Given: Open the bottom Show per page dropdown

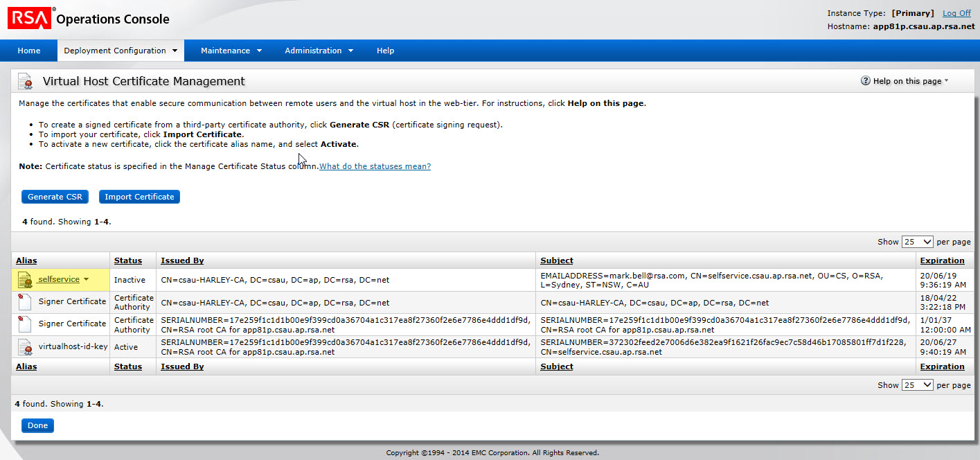Looking at the screenshot, I should [917, 385].
